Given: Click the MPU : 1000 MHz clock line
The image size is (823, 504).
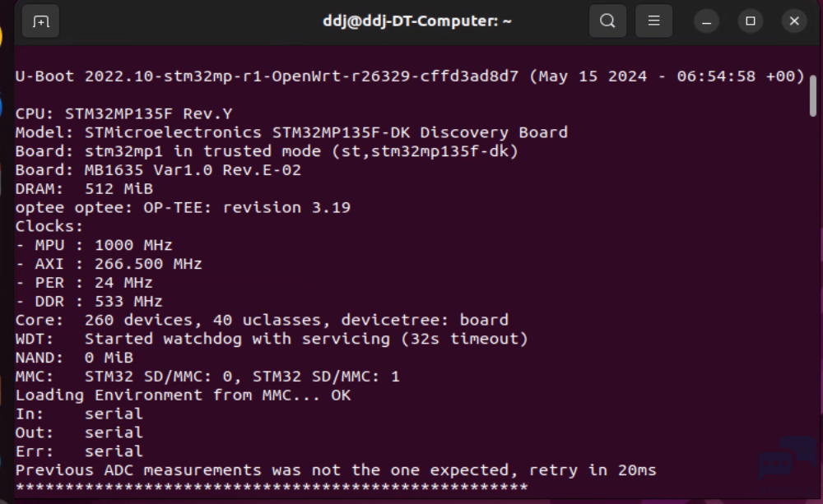Looking at the screenshot, I should click(94, 246).
